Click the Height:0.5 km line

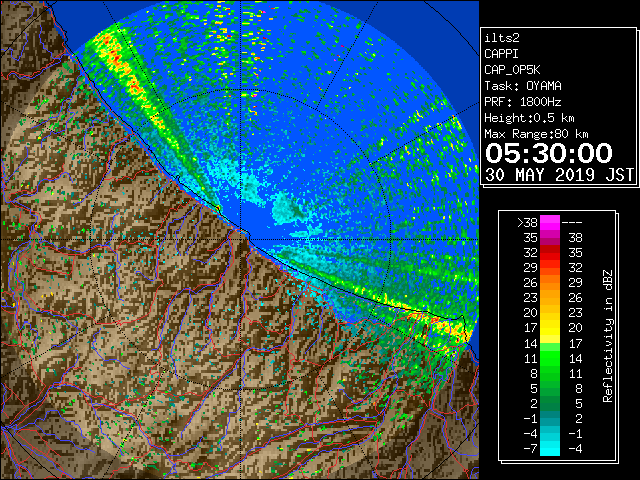tap(529, 118)
